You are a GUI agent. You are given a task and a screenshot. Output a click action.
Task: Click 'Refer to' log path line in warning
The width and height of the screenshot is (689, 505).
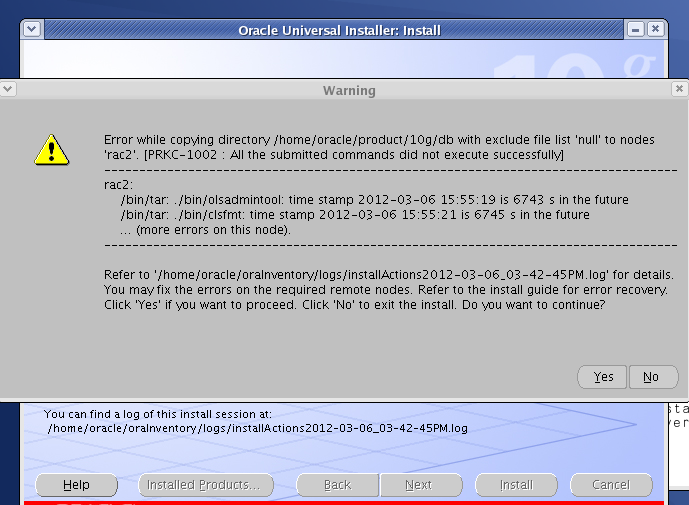pyautogui.click(x=388, y=275)
